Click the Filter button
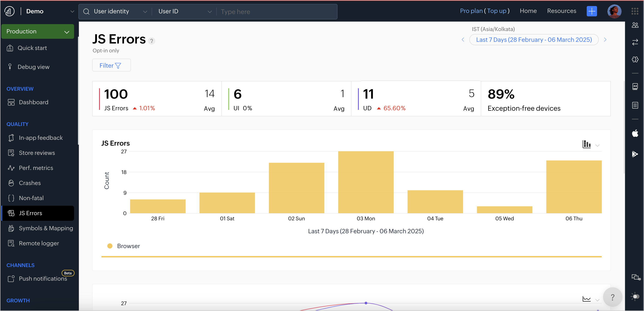This screenshot has width=644, height=311. [111, 65]
